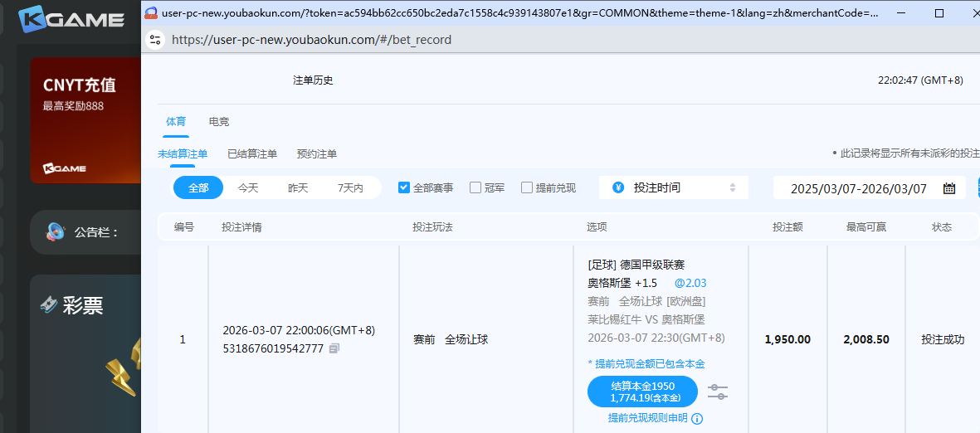Maximize the bet record popup window
Image resolution: width=980 pixels, height=433 pixels.
(x=939, y=13)
